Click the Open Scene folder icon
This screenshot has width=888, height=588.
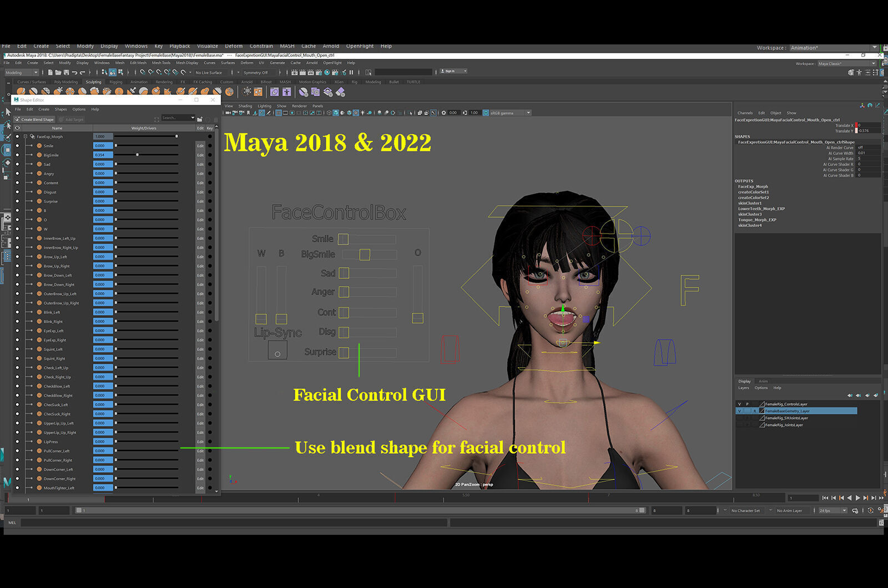pyautogui.click(x=58, y=73)
